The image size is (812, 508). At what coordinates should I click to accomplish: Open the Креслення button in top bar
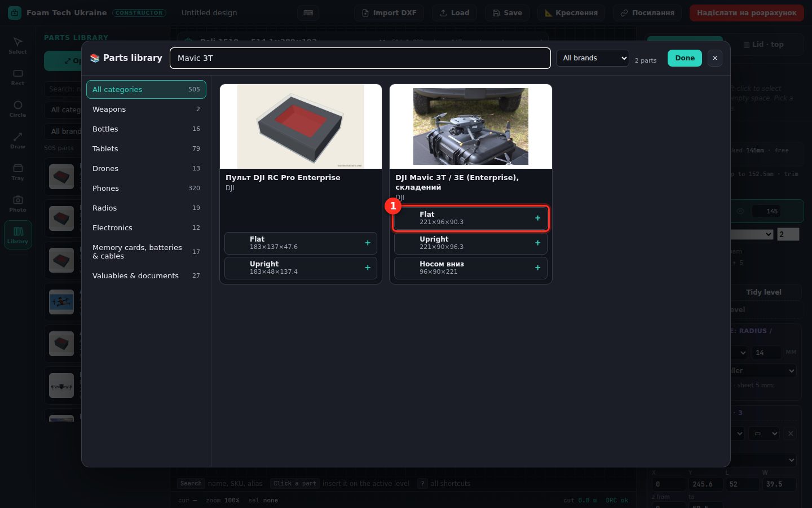571,13
